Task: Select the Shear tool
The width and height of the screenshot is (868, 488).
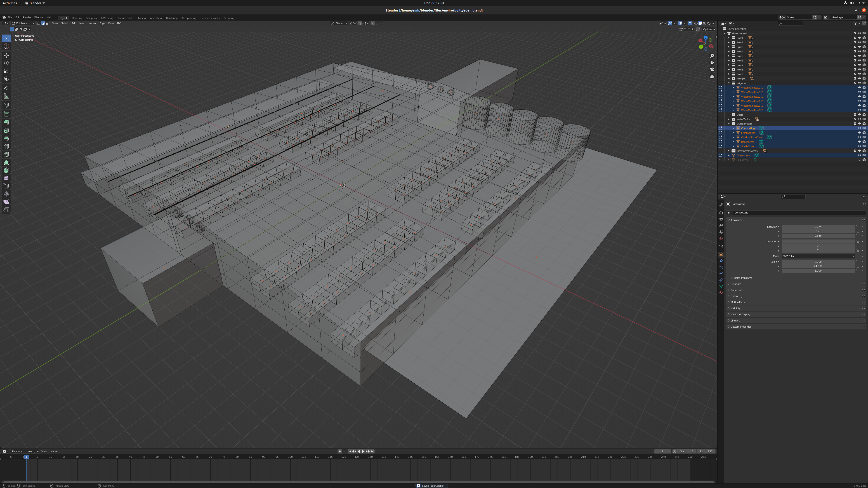Action: click(x=6, y=202)
